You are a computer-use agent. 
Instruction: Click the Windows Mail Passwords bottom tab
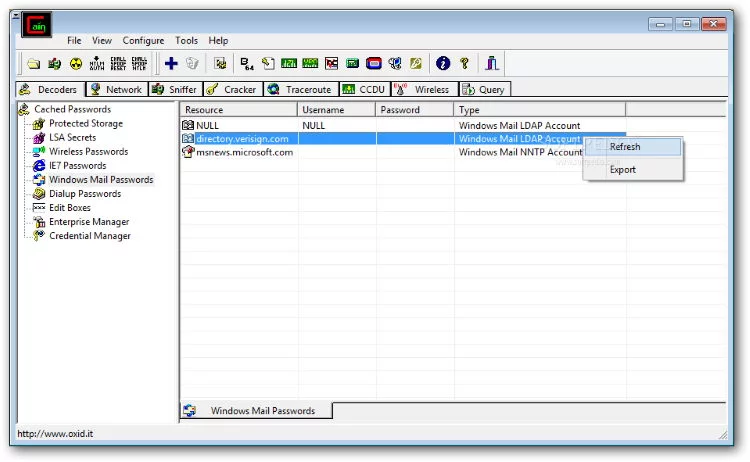tap(262, 411)
